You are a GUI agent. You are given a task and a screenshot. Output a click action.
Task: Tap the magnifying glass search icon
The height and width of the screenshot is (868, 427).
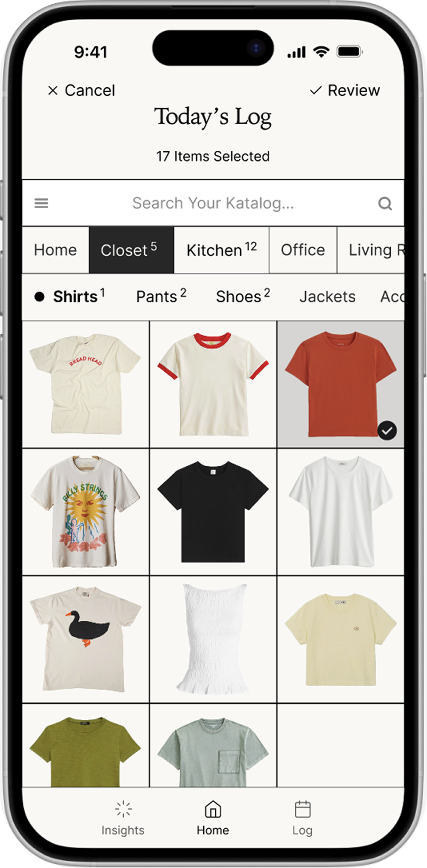[x=385, y=203]
